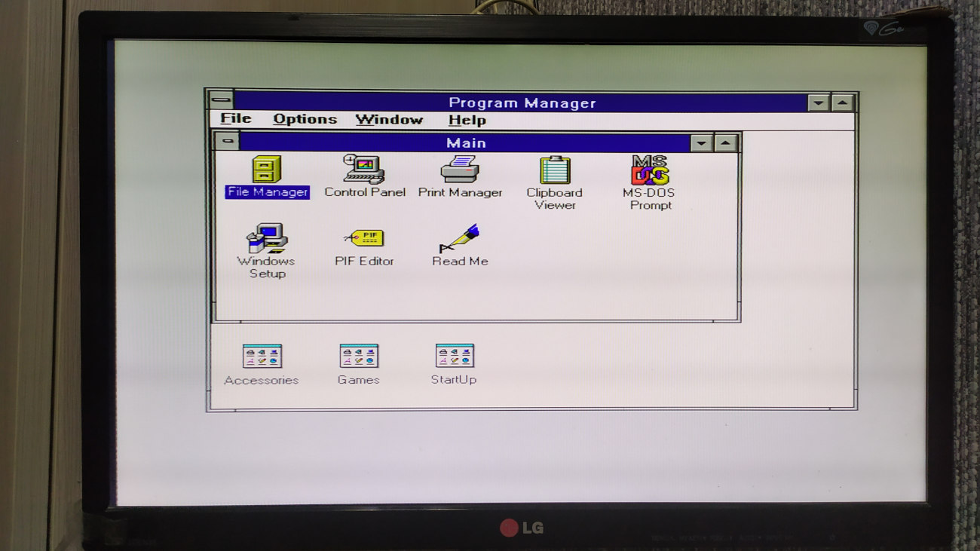Click the "Print Manager" label text
This screenshot has width=980, height=551.
click(460, 193)
